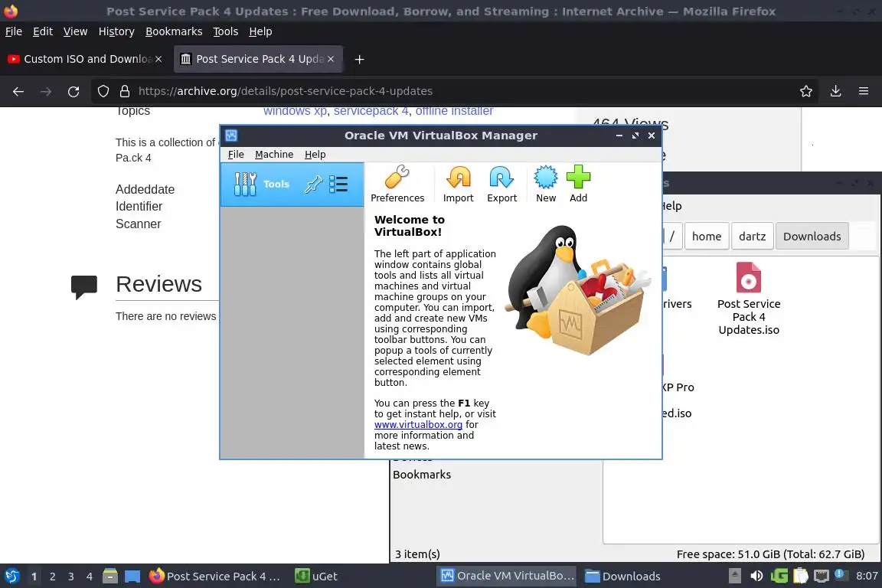This screenshot has width=882, height=588.
Task: Launch file manager from taskbar icon
Action: (x=110, y=577)
